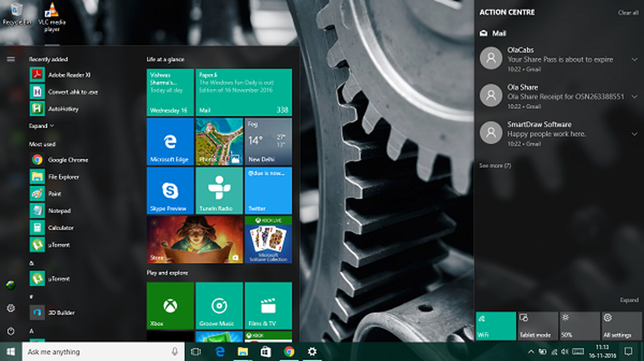Click the Recently added heading
This screenshot has width=644, height=361.
(x=48, y=59)
